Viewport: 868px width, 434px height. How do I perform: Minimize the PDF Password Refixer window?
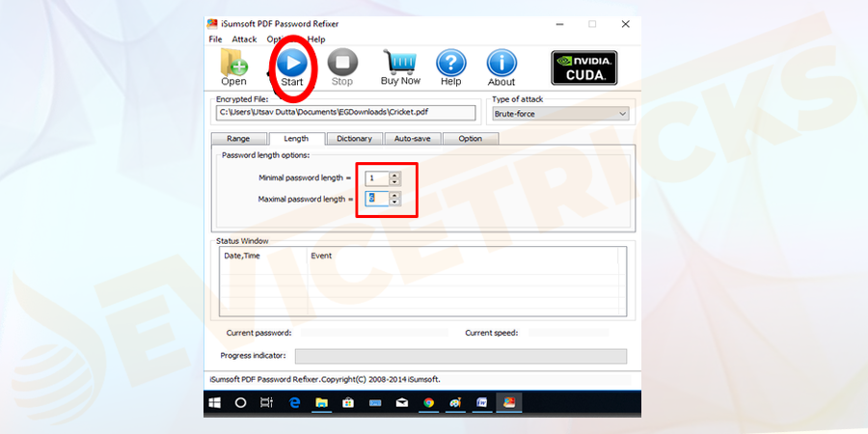(559, 24)
